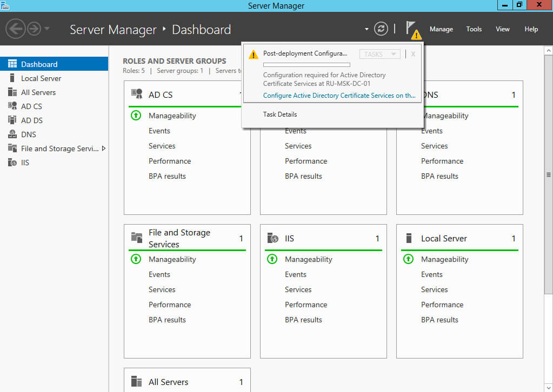The height and width of the screenshot is (392, 553).
Task: Open Task Details in the notification popup
Action: [280, 114]
